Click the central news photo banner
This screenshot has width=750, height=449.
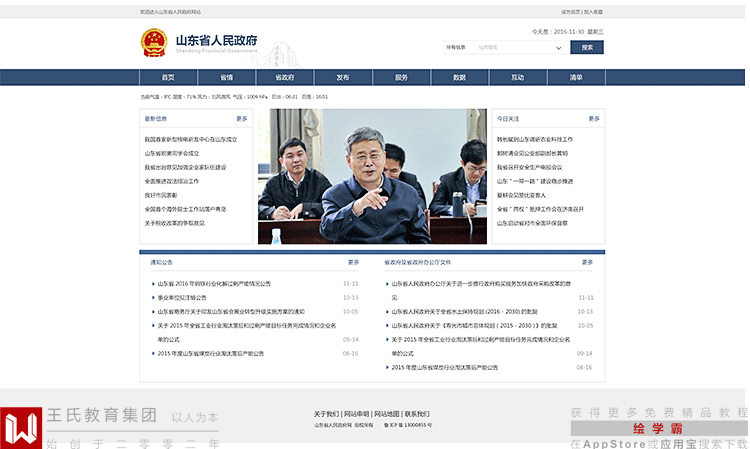pos(372,176)
